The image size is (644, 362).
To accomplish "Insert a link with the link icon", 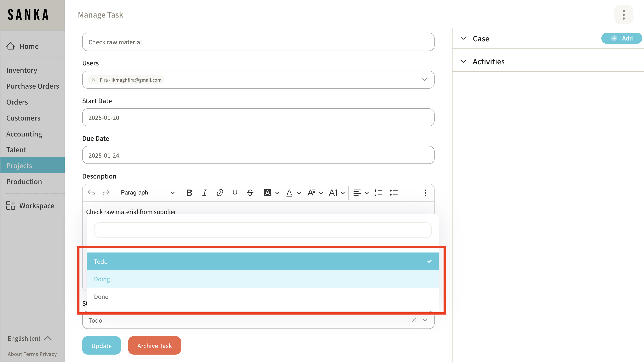I will 220,192.
